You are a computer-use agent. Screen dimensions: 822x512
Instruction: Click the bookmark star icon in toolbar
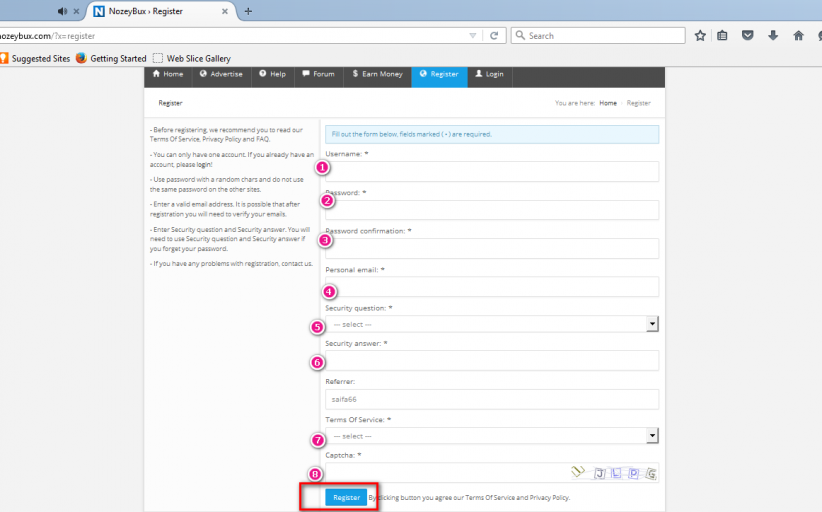click(701, 35)
